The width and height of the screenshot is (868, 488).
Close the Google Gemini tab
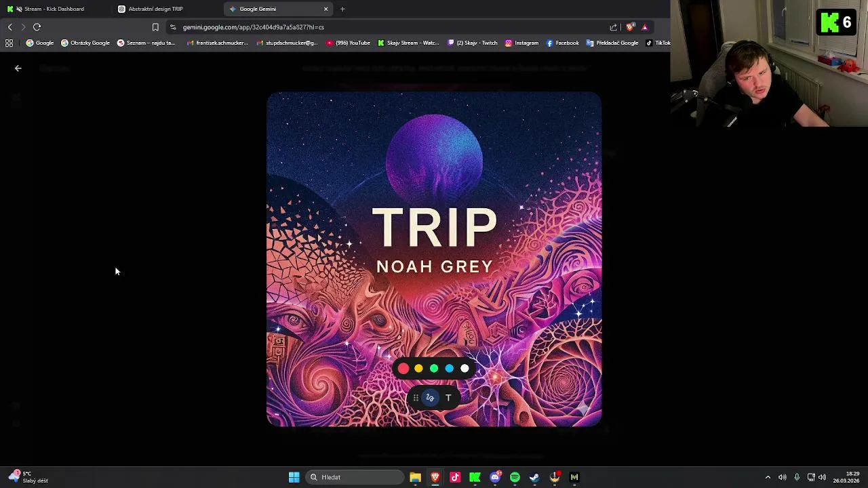(326, 9)
